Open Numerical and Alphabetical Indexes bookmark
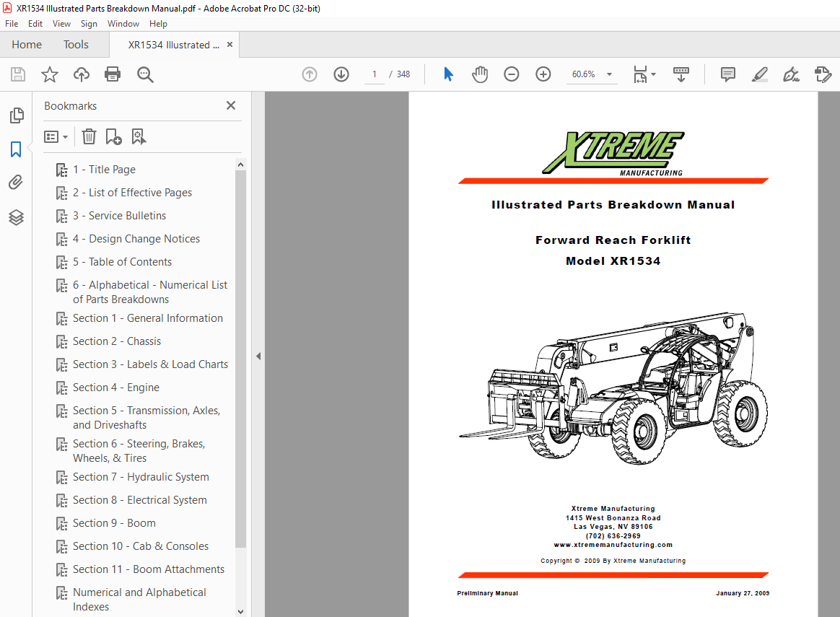Screen dimensions: 840x617 click(x=140, y=600)
